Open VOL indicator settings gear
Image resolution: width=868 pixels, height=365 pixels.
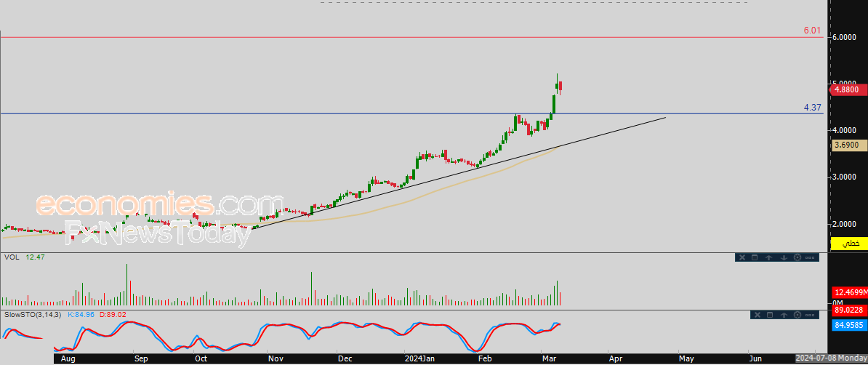tap(797, 257)
